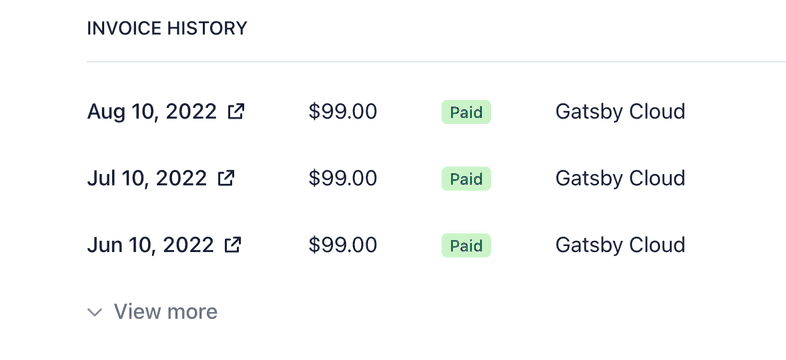
Task: Click the Paid badge for June invoice
Action: pos(466,245)
